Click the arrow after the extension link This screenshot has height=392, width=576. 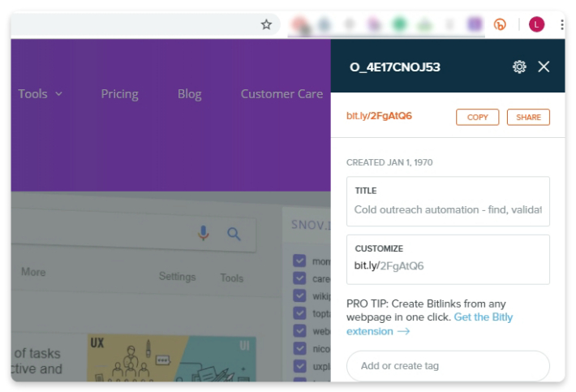[x=403, y=331]
